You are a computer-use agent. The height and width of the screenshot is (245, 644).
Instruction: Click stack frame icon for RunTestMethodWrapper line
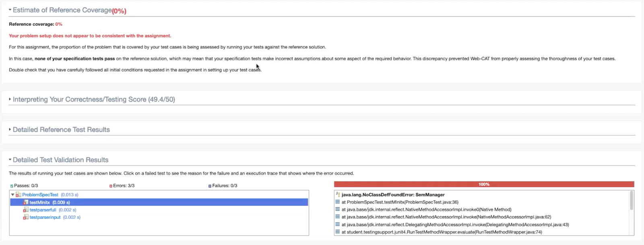[338, 232]
